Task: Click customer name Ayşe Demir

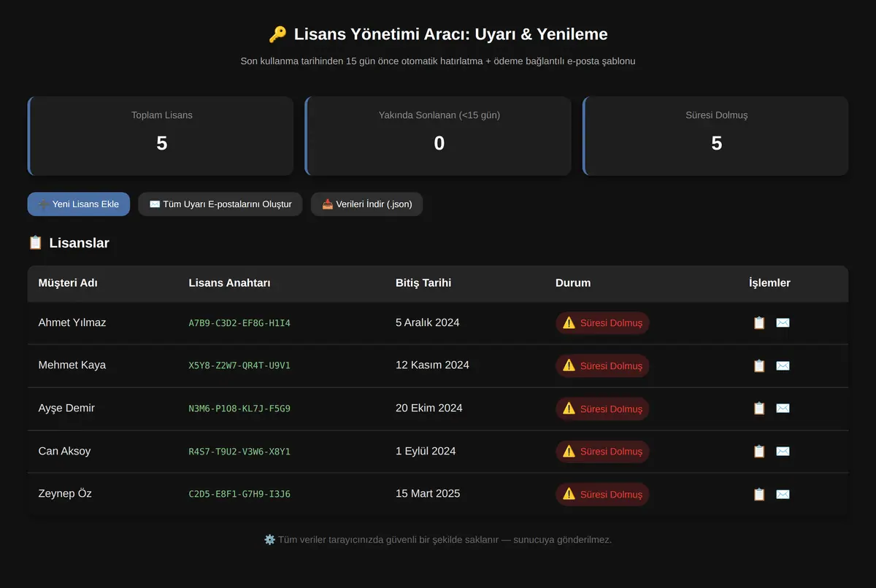Action: pyautogui.click(x=66, y=408)
